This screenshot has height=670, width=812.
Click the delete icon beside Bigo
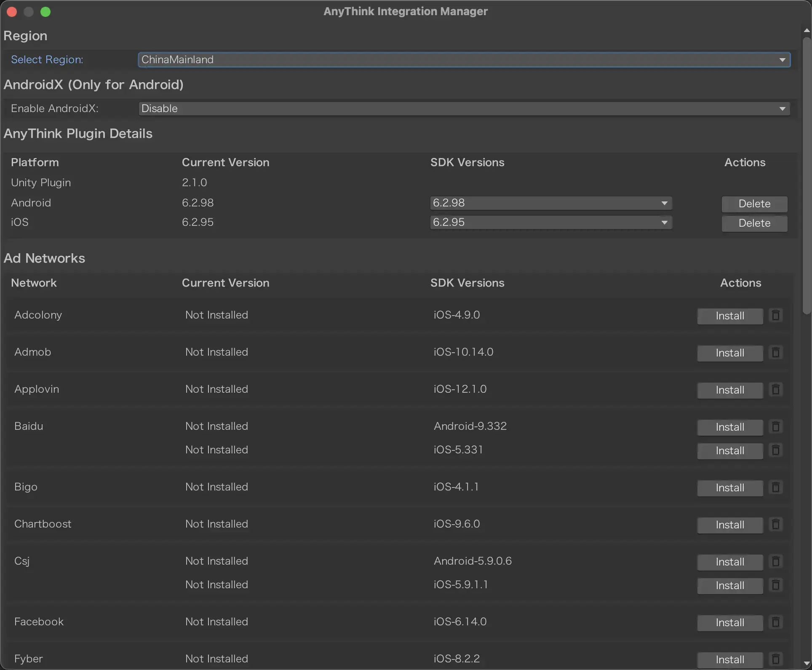coord(775,487)
